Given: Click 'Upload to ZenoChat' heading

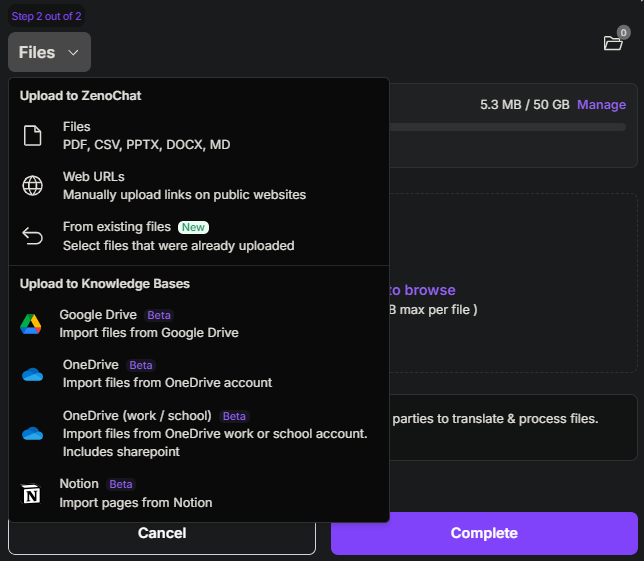Looking at the screenshot, I should pos(80,96).
